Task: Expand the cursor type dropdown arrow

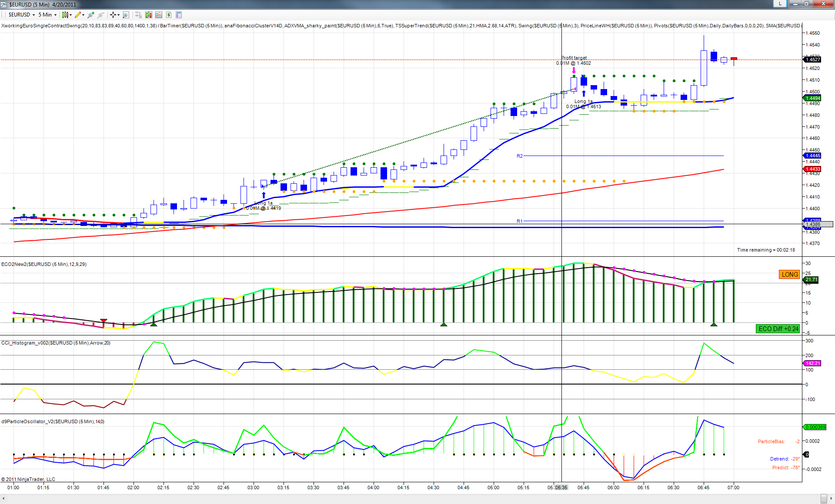Action: point(118,15)
